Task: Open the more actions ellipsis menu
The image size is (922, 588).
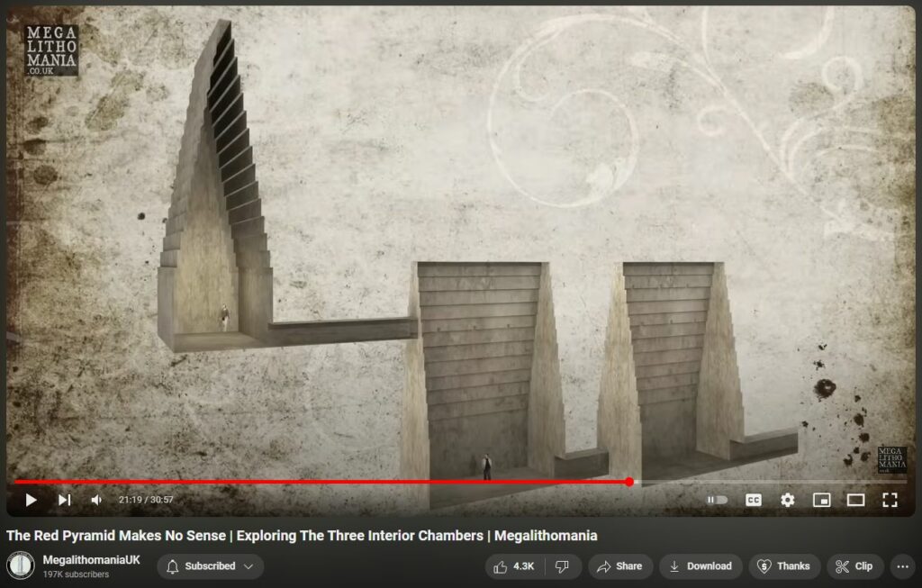Action: [902, 566]
